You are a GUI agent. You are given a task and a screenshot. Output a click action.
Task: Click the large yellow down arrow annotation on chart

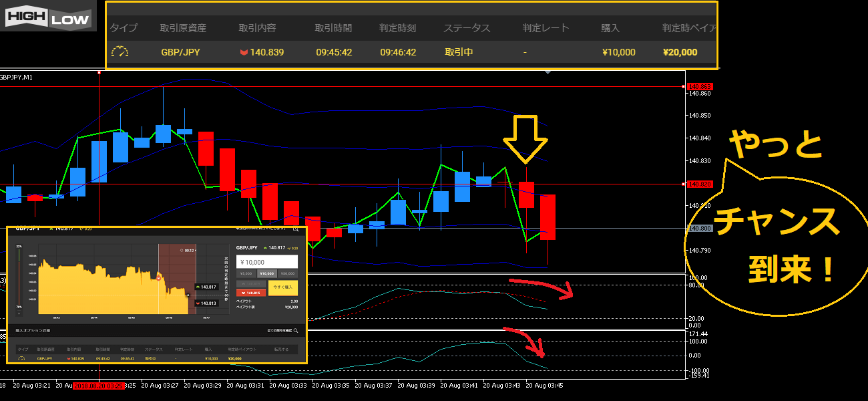525,138
